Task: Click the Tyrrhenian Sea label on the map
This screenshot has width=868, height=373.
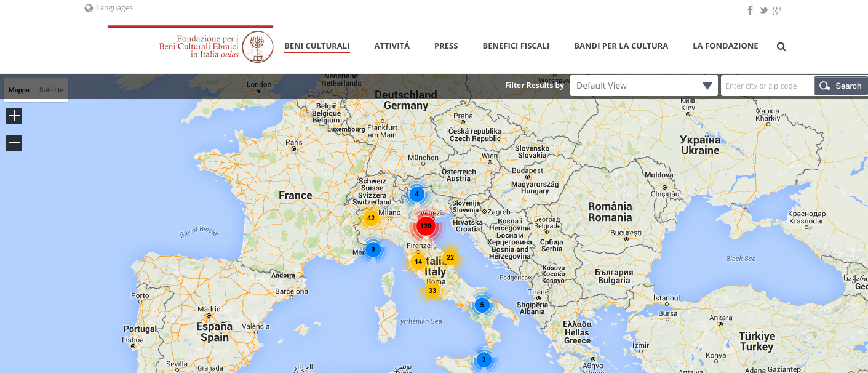Action: pos(420,321)
